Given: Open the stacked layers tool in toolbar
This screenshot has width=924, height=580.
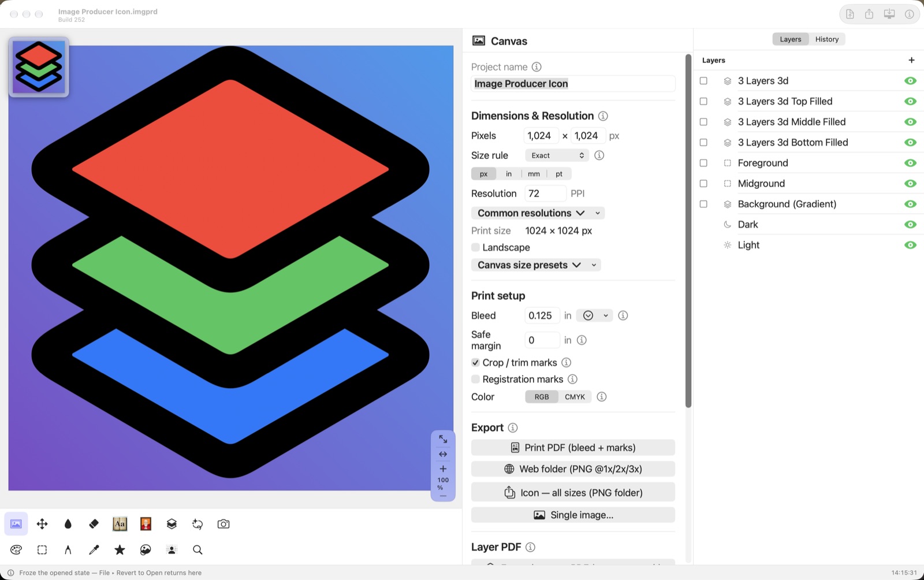Looking at the screenshot, I should pos(172,524).
